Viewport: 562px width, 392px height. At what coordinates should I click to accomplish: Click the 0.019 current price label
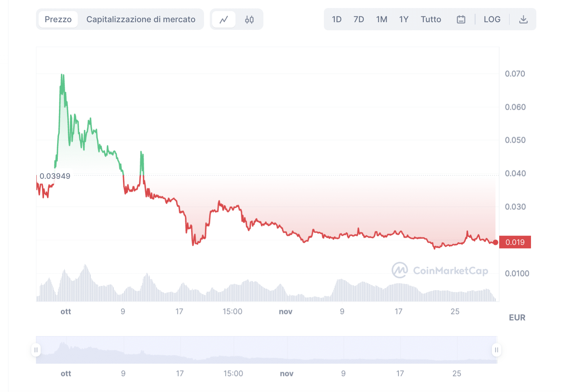pos(515,242)
